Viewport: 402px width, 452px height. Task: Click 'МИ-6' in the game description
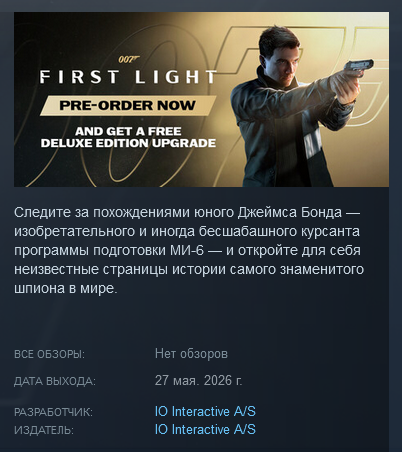(x=187, y=250)
